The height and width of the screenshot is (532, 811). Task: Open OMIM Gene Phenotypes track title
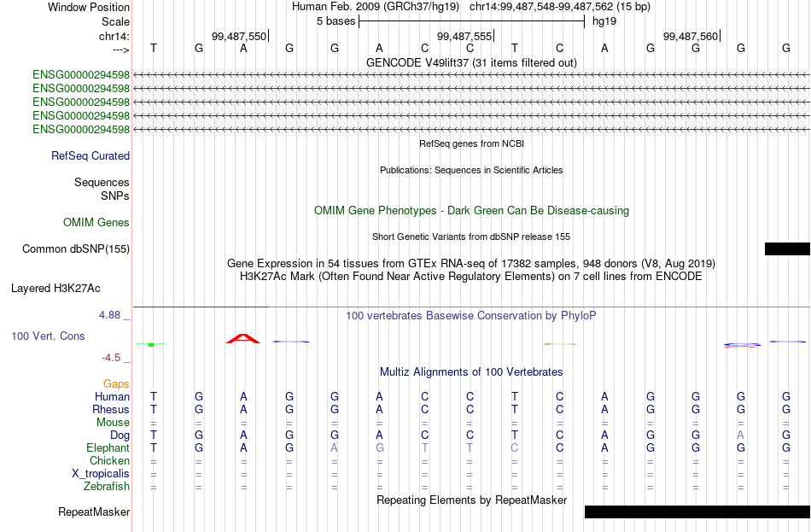(x=471, y=211)
